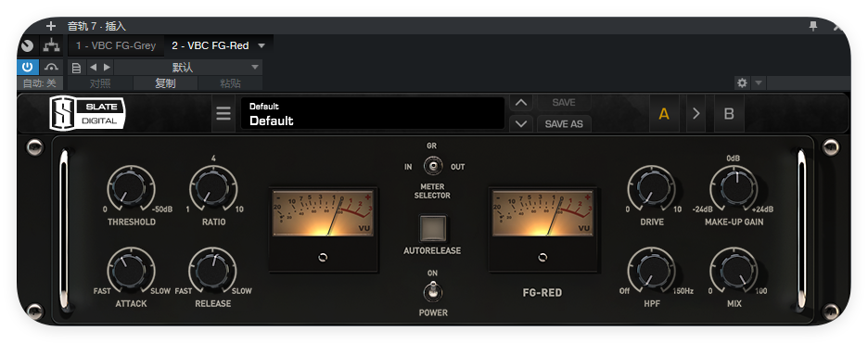Flip the POWER toggle switch
Screen dimensions: 868x343
432,292
